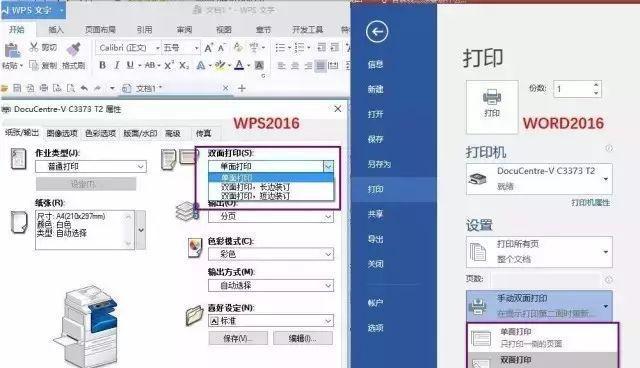Click the Word backstage back arrow
The image size is (640, 368).
point(377,31)
